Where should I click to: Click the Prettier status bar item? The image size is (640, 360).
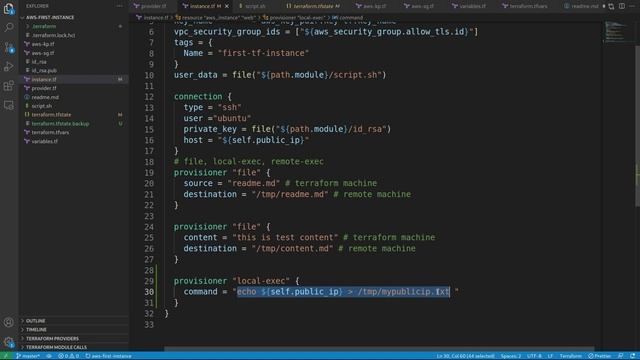click(x=600, y=356)
